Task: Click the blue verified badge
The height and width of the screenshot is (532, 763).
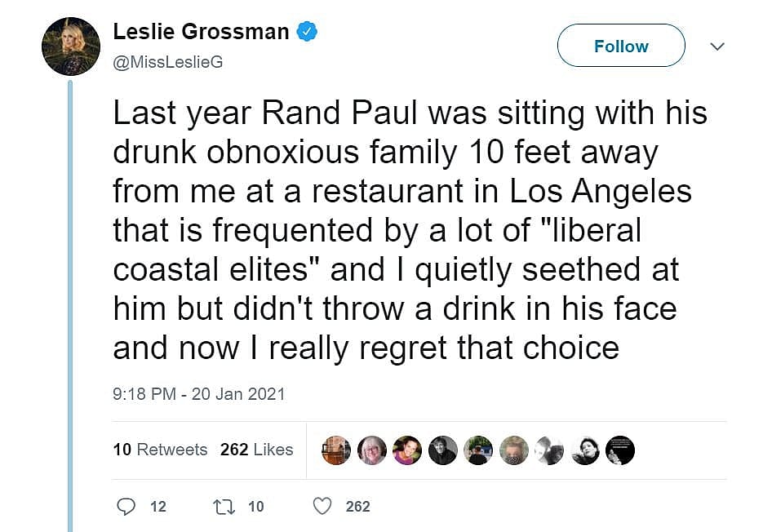Action: tap(307, 32)
